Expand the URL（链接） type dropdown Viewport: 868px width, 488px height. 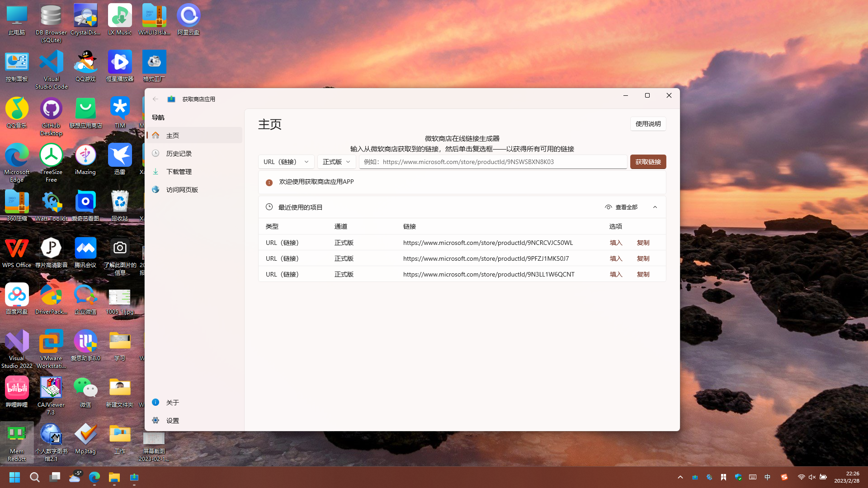[286, 162]
